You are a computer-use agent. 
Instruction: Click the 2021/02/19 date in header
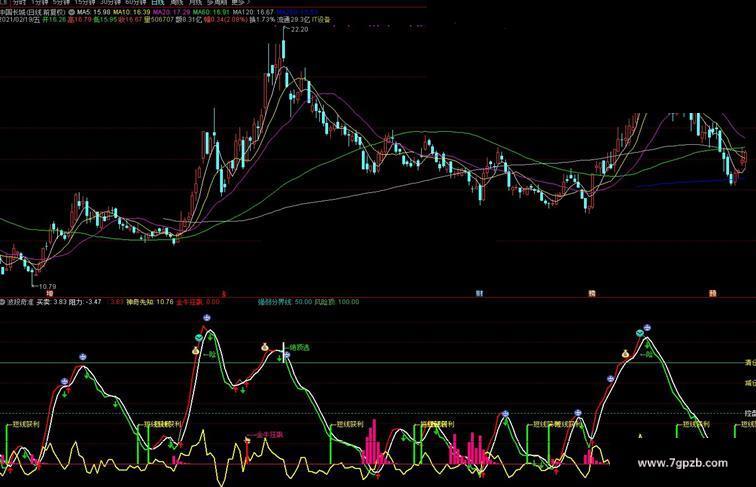point(20,20)
